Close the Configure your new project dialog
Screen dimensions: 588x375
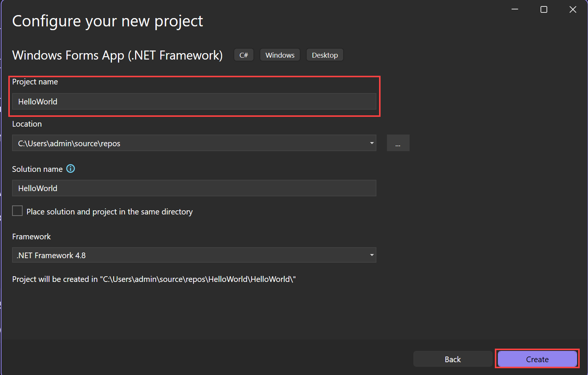click(573, 9)
